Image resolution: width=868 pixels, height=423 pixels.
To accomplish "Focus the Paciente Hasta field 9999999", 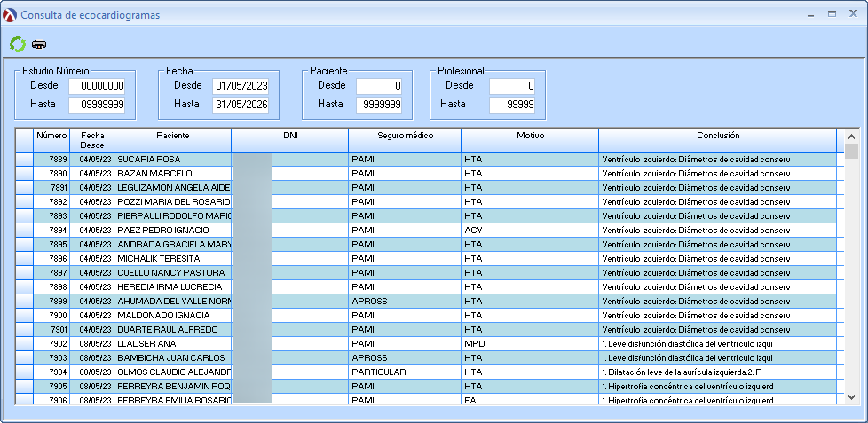I will click(379, 105).
